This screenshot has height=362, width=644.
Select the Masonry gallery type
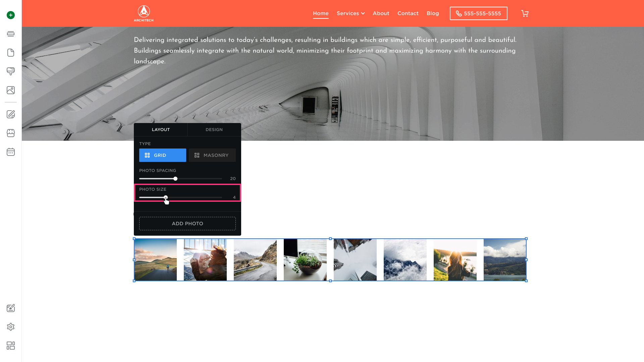point(212,155)
